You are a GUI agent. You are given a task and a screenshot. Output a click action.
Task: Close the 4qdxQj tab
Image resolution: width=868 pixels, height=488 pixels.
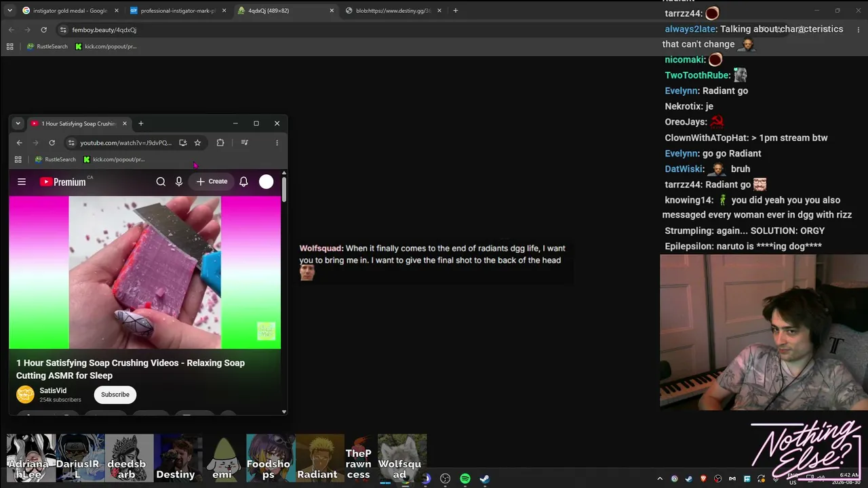click(x=332, y=11)
